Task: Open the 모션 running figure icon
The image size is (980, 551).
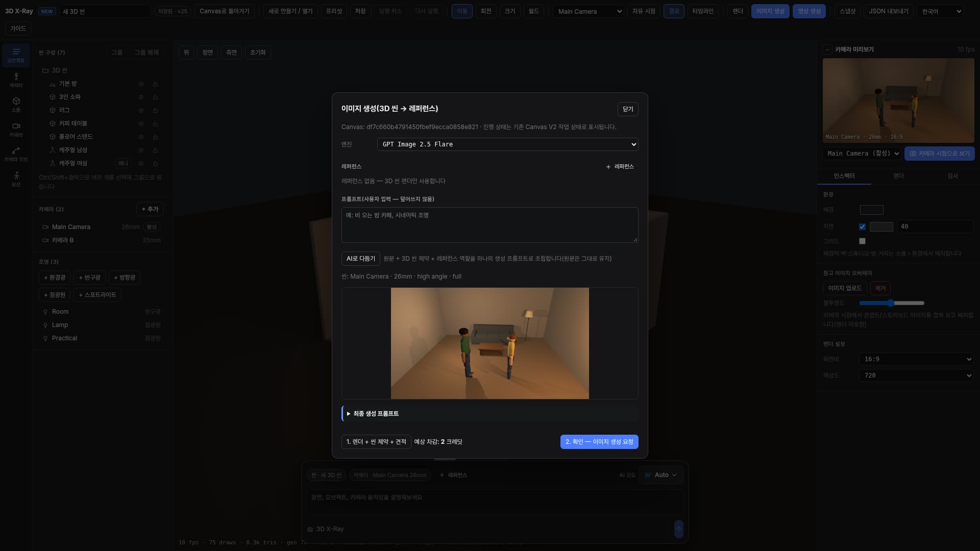Action: 16,179
